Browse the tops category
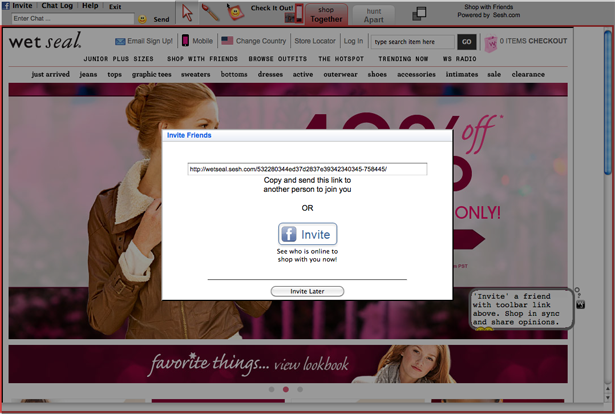This screenshot has width=615, height=414. pyautogui.click(x=115, y=74)
